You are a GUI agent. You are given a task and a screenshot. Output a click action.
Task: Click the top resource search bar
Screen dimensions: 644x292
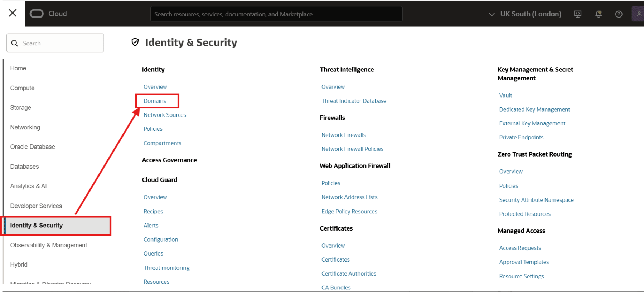tap(276, 14)
